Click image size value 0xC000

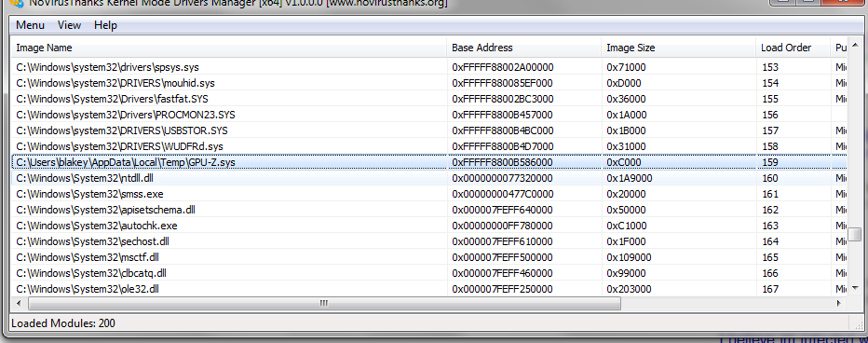click(x=623, y=162)
